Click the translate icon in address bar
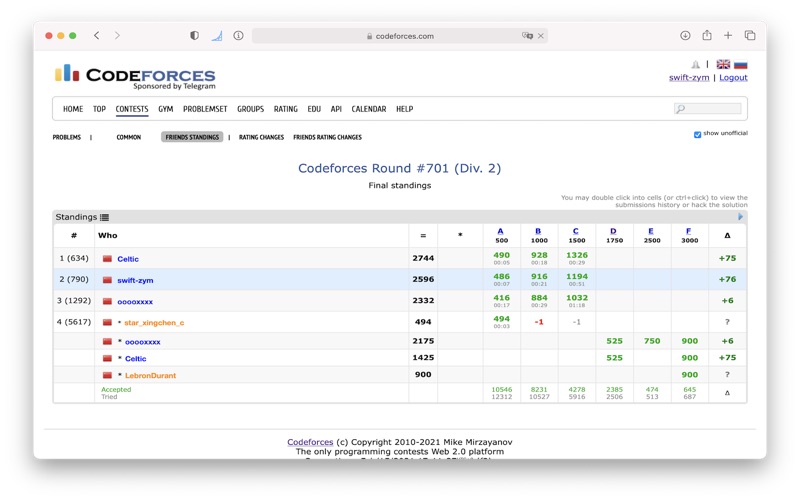Viewport: 800px width, 500px height. 527,36
